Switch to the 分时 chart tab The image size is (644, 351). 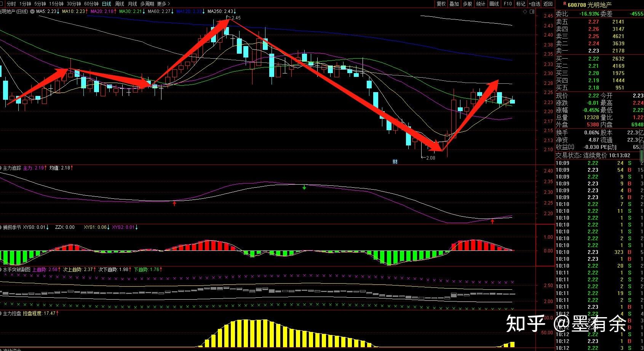point(11,4)
